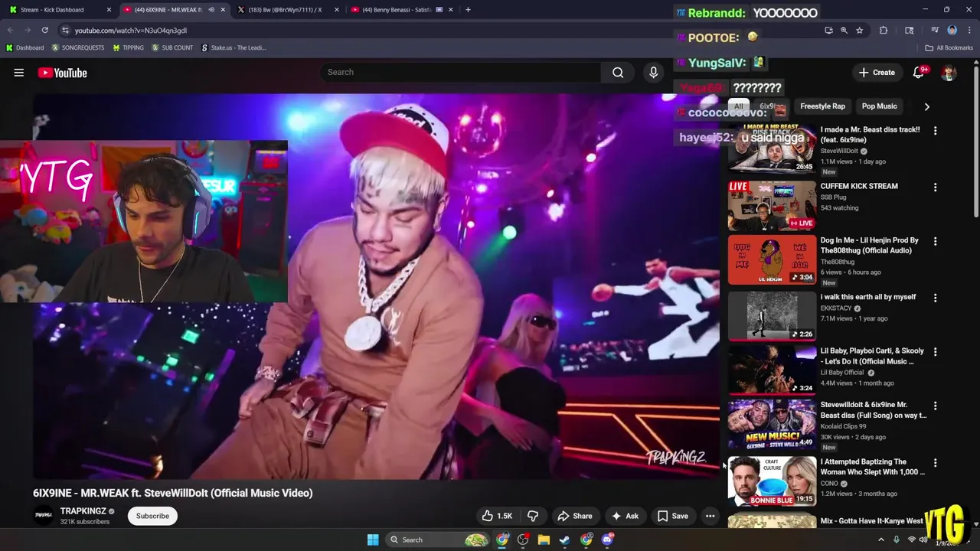Open the YouTube account avatar menu
The height and width of the screenshot is (551, 980).
pos(949,73)
